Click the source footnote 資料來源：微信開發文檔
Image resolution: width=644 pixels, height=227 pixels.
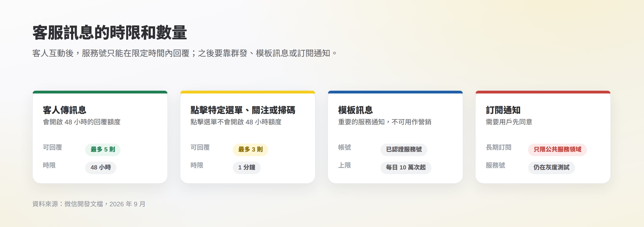(x=89, y=204)
